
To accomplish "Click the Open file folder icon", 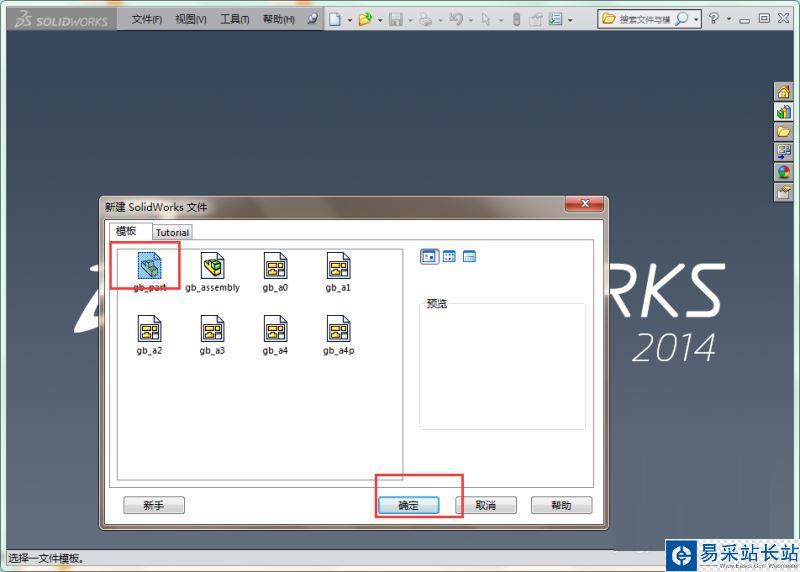I will (x=365, y=19).
